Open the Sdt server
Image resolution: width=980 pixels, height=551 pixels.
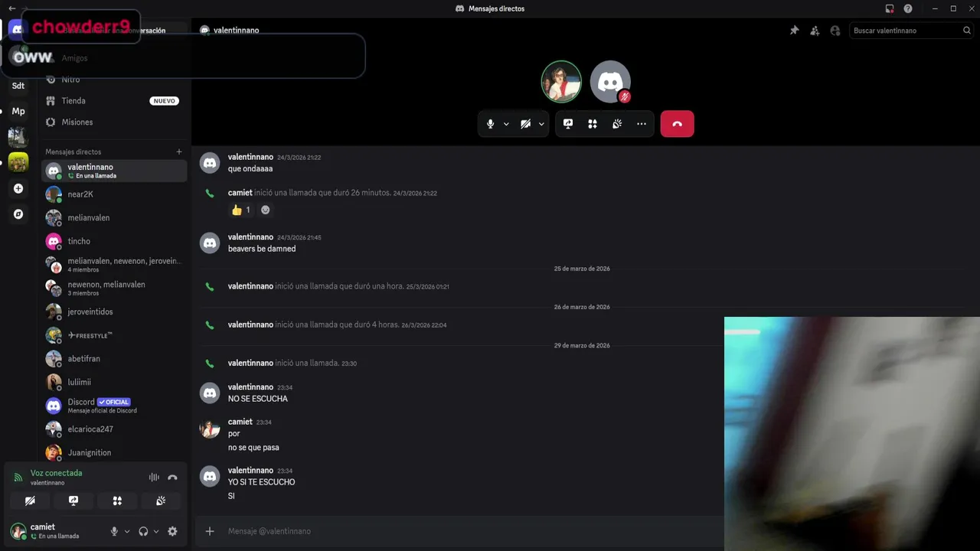click(x=18, y=86)
